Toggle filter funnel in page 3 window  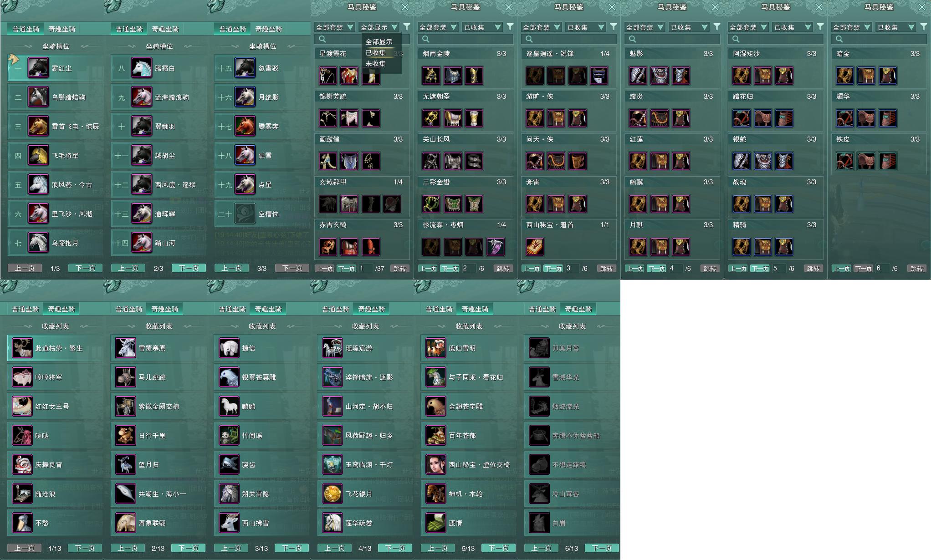coord(614,27)
